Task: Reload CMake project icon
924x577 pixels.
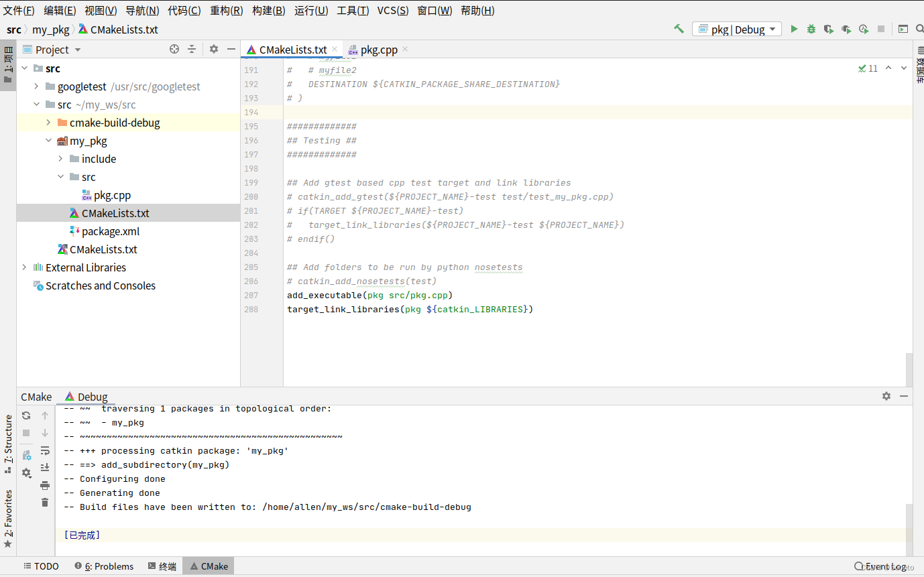Action: [26, 415]
